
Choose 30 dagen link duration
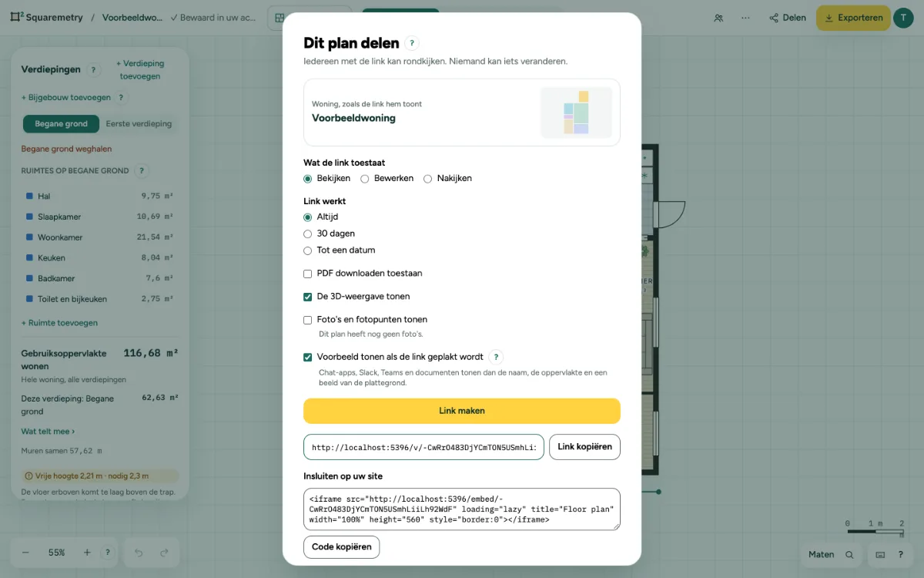coord(308,234)
